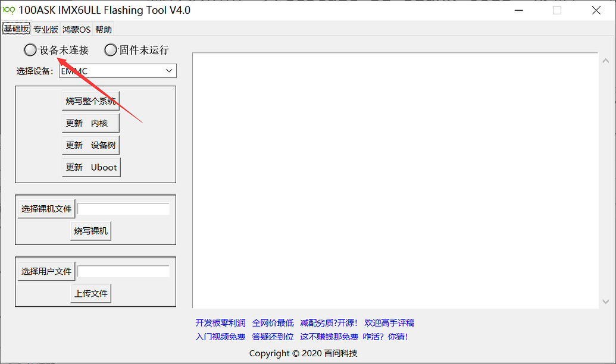
Task: Open the 帮助 tab
Action: point(104,30)
